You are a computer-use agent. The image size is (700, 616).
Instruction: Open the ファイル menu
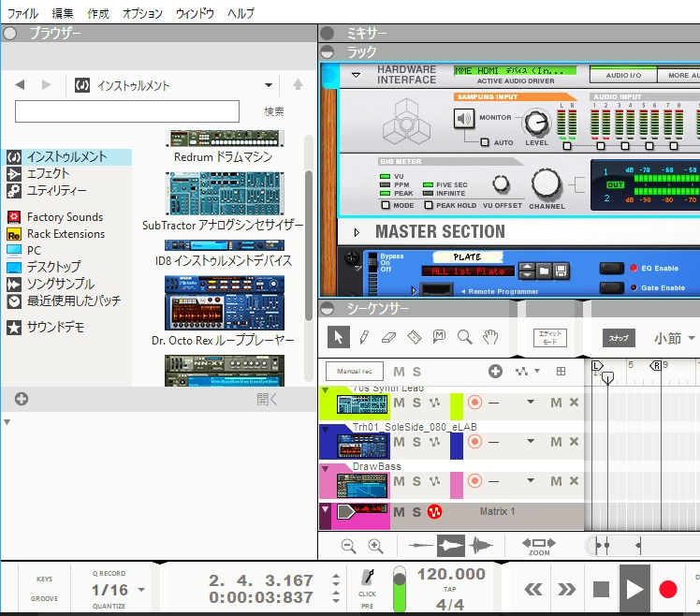point(22,13)
